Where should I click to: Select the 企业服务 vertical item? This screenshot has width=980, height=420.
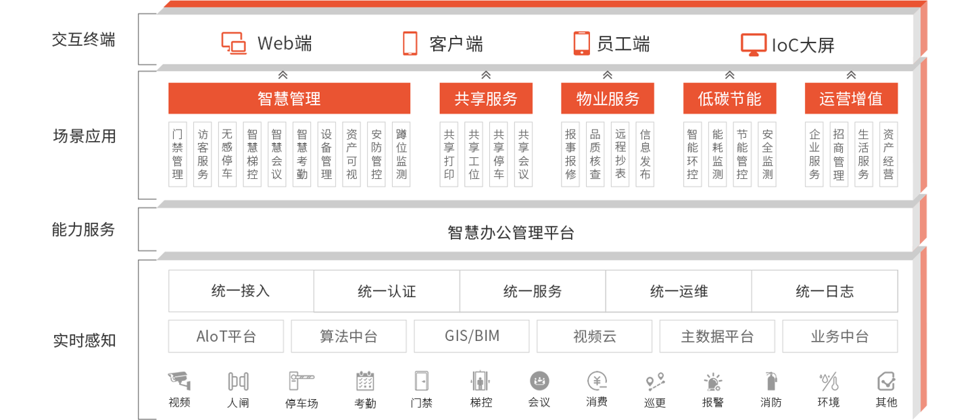(x=814, y=154)
